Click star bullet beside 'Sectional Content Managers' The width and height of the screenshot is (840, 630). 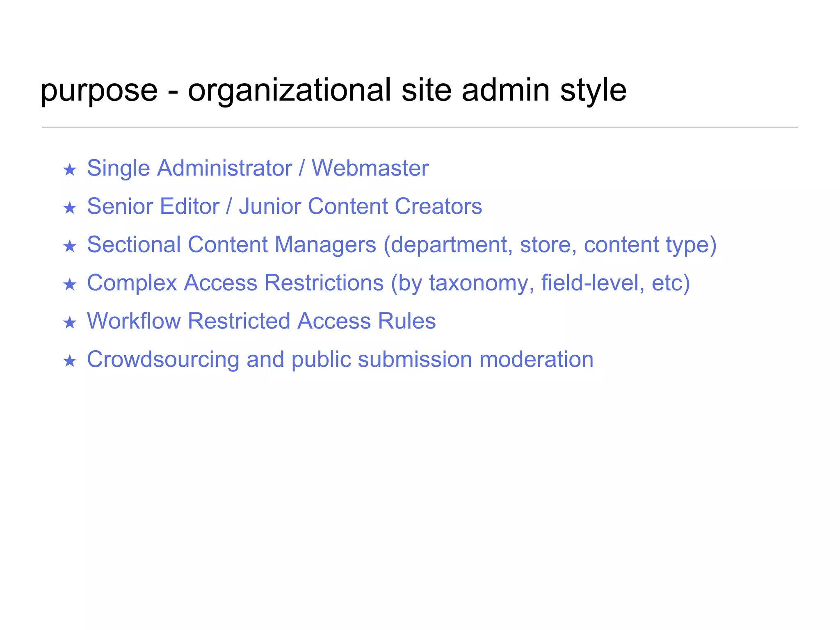coord(70,246)
